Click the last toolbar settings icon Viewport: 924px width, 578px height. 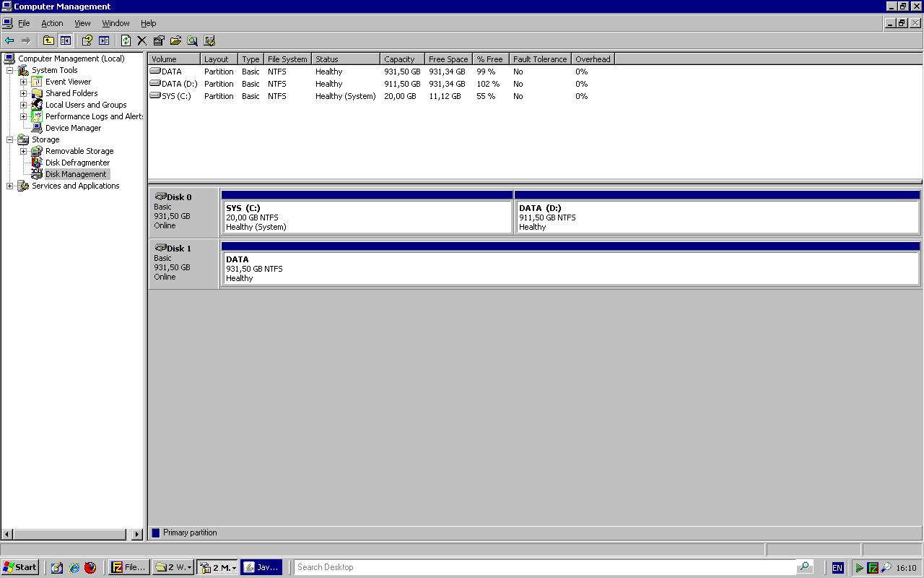tap(209, 40)
